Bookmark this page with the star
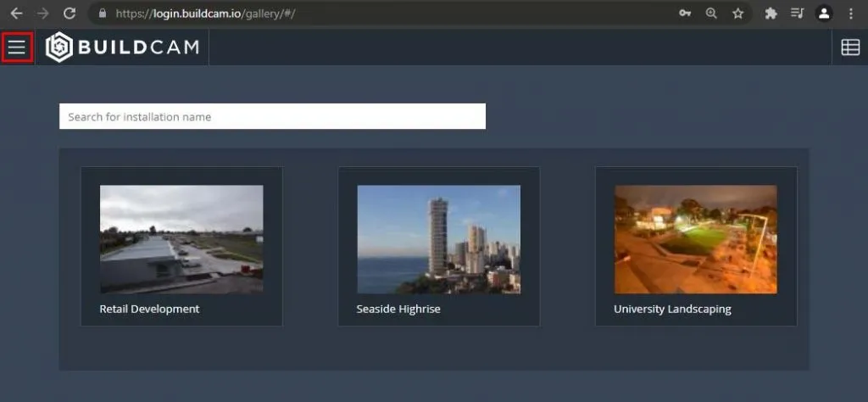The width and height of the screenshot is (868, 402). (x=738, y=14)
